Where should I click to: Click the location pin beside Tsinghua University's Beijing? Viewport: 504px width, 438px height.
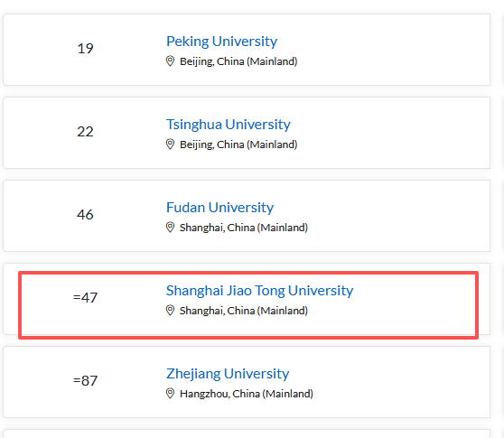[x=170, y=144]
